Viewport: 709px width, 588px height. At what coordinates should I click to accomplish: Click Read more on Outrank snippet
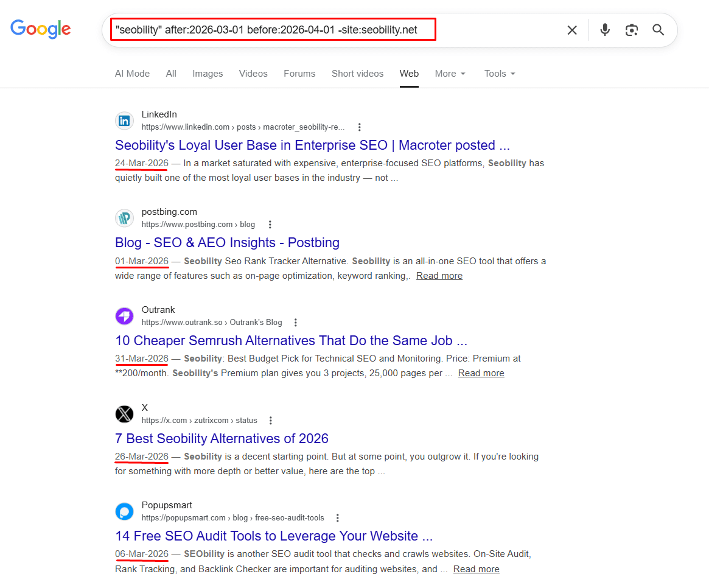click(x=481, y=373)
